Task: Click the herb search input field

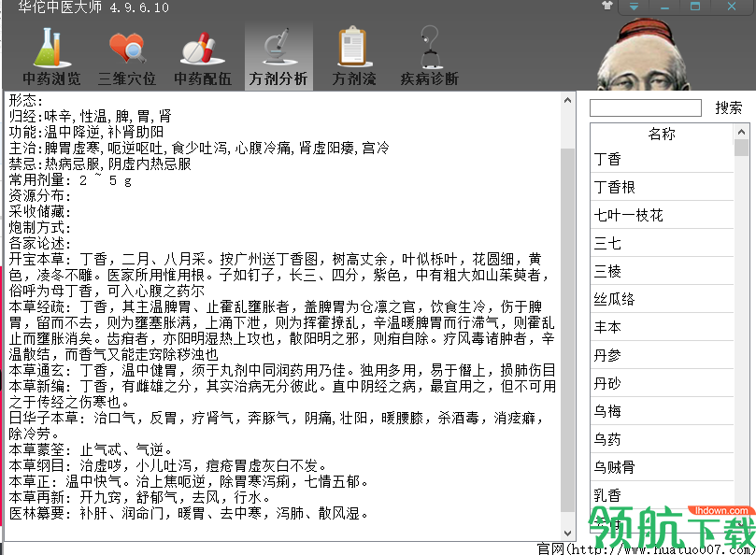Action: (646, 107)
